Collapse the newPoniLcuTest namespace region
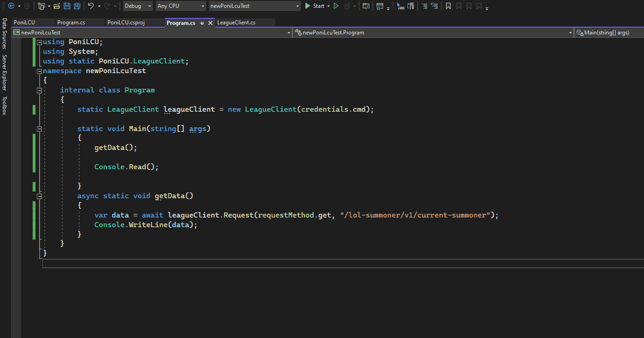Viewport: 644px width, 338px height. pyautogui.click(x=39, y=71)
